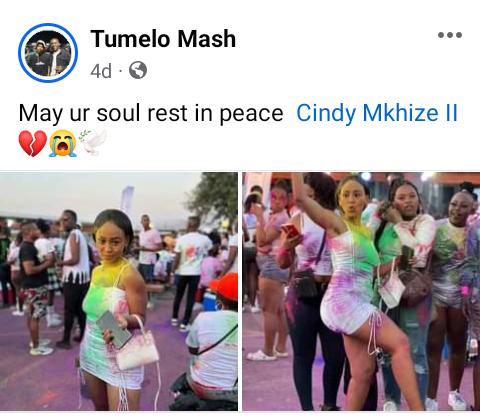Click the globe public audience icon
The width and height of the screenshot is (480, 418).
click(x=138, y=70)
